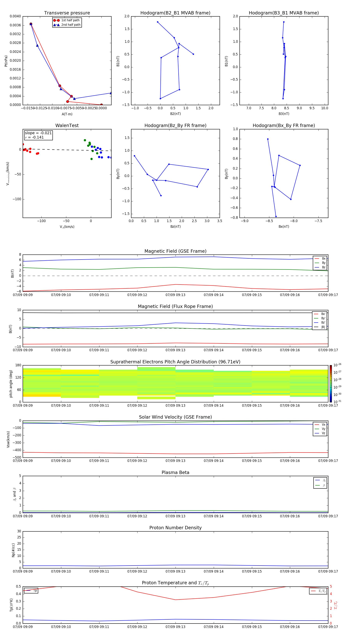Click the "10^-26" label on the colorbar
The width and height of the screenshot is (351, 644).
click(337, 365)
